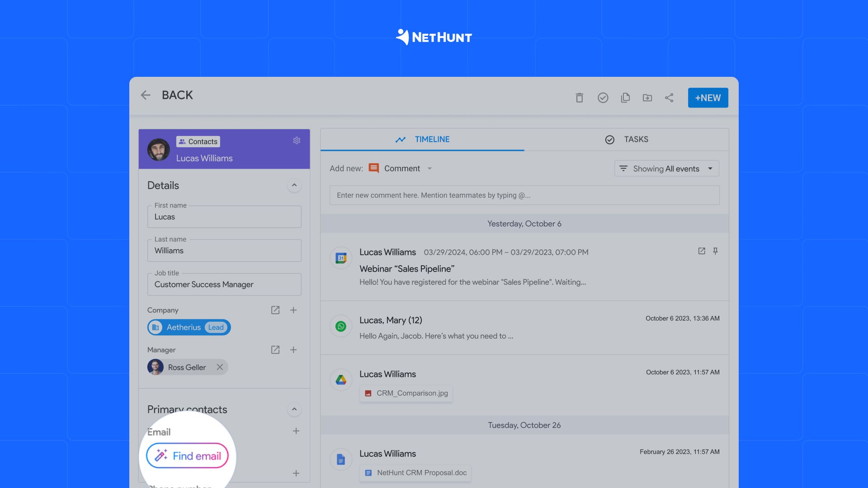The image size is (868, 488).
Task: Share record with share icon
Action: (x=669, y=98)
